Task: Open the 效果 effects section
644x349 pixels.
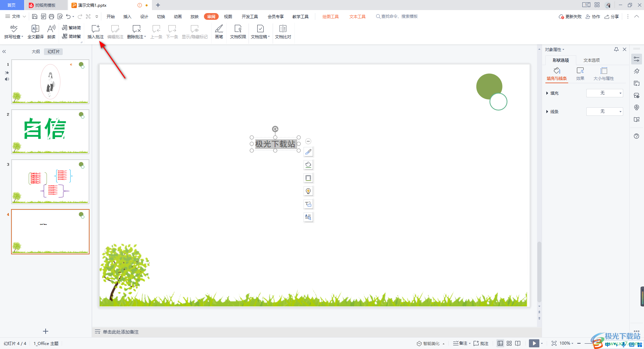Action: (580, 74)
